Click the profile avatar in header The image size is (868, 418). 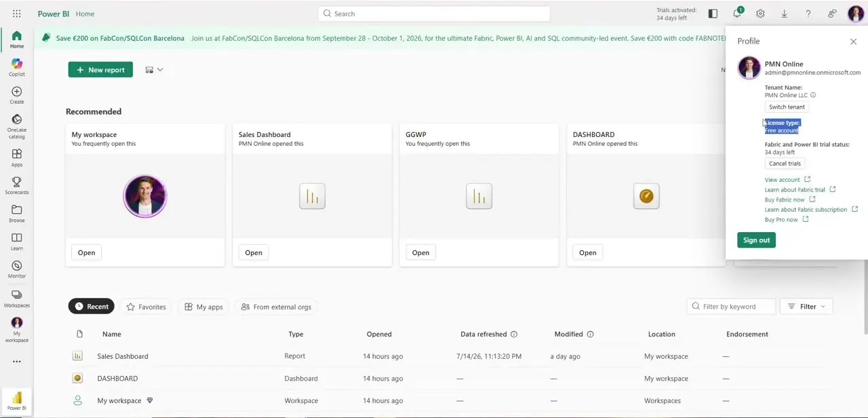[855, 14]
